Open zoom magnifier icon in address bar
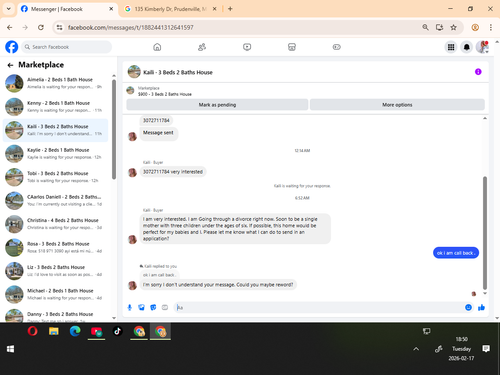Image resolution: width=500 pixels, height=375 pixels. coord(425,27)
